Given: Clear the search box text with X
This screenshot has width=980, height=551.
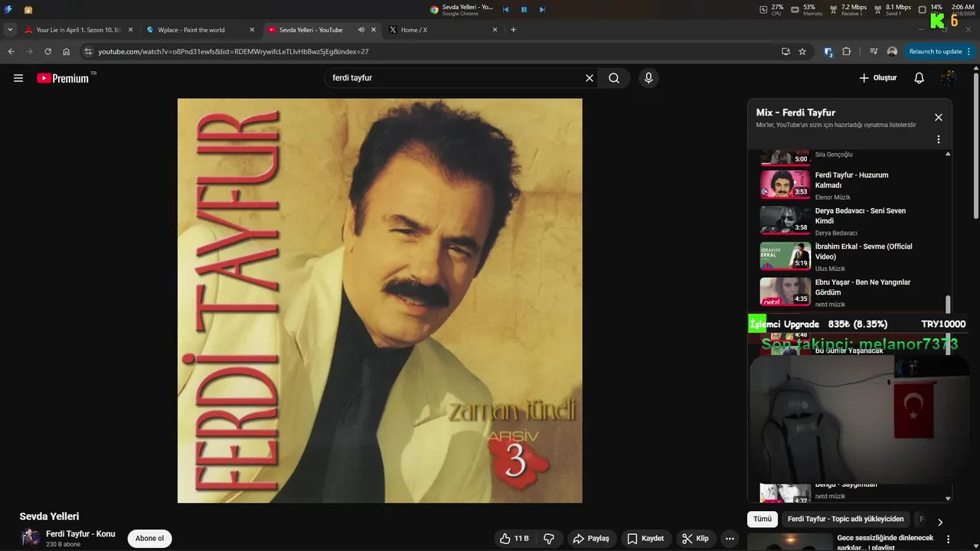Looking at the screenshot, I should [x=590, y=78].
